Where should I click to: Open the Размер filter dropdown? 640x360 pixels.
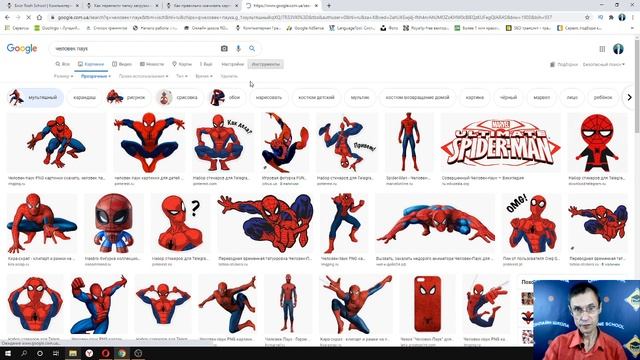click(63, 76)
